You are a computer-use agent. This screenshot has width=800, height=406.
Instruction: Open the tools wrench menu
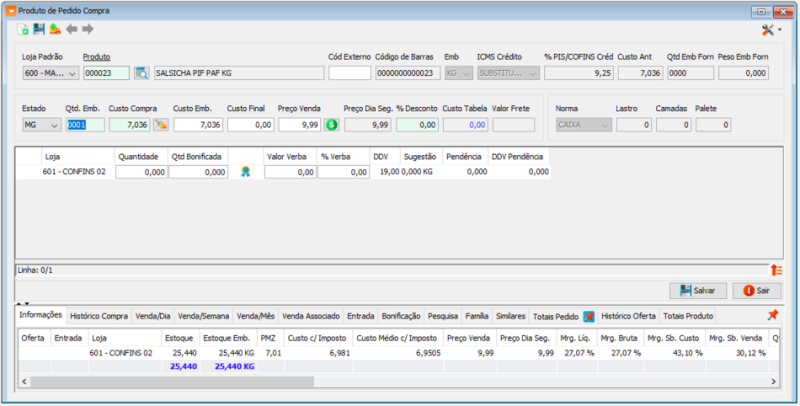(x=771, y=30)
